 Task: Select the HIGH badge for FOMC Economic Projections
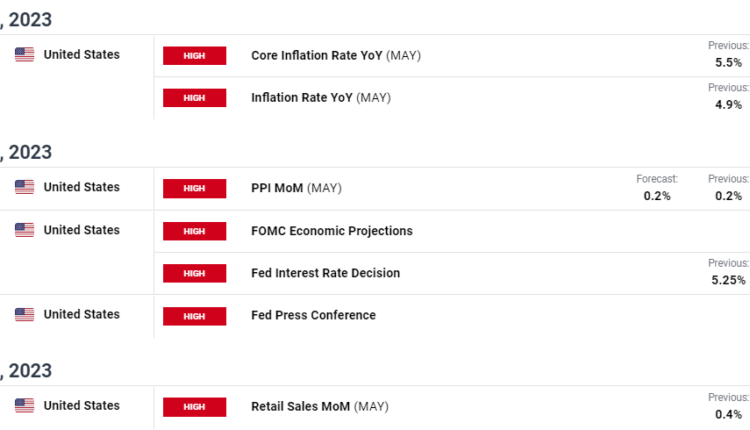pos(195,231)
